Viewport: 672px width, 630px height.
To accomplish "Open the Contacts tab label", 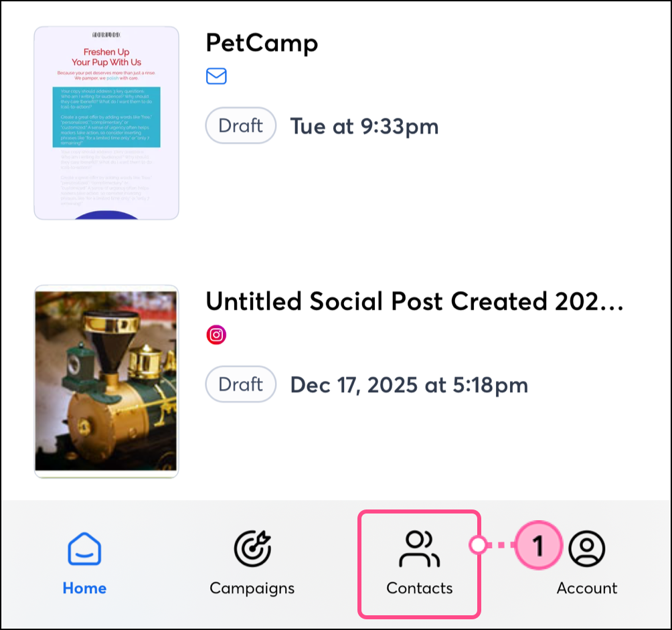I will pyautogui.click(x=420, y=588).
